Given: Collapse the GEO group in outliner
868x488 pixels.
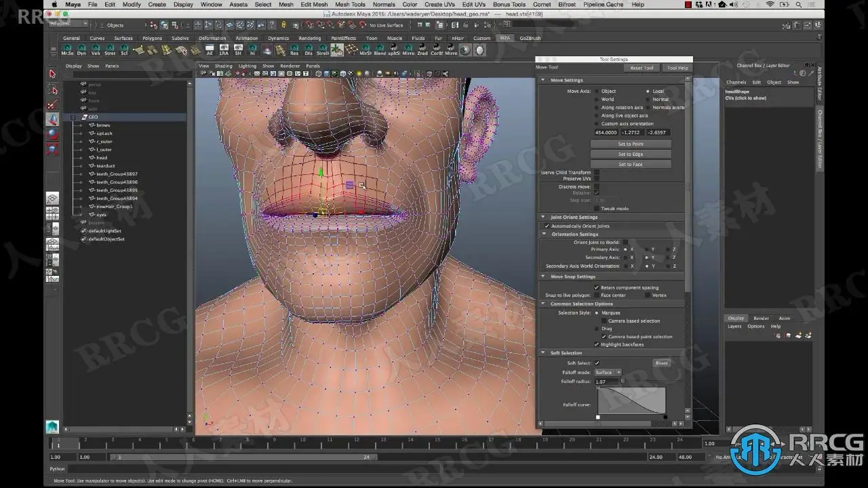Looking at the screenshot, I should pyautogui.click(x=73, y=117).
